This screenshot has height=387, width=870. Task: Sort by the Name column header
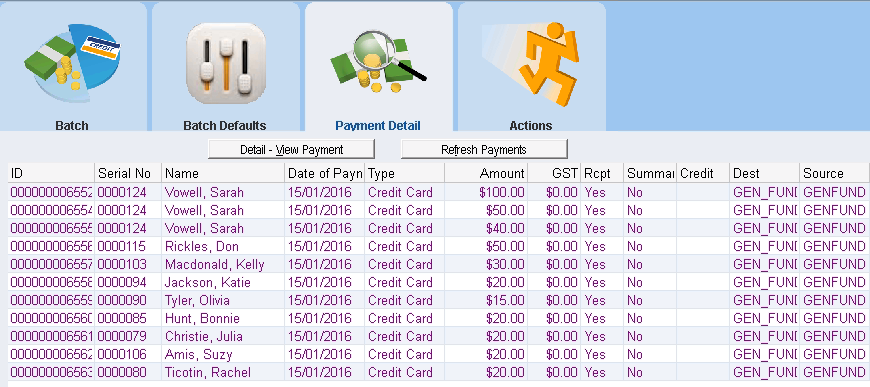223,173
